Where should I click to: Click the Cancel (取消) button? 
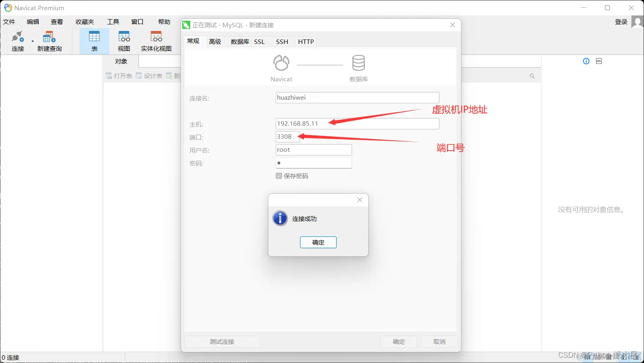(x=439, y=341)
